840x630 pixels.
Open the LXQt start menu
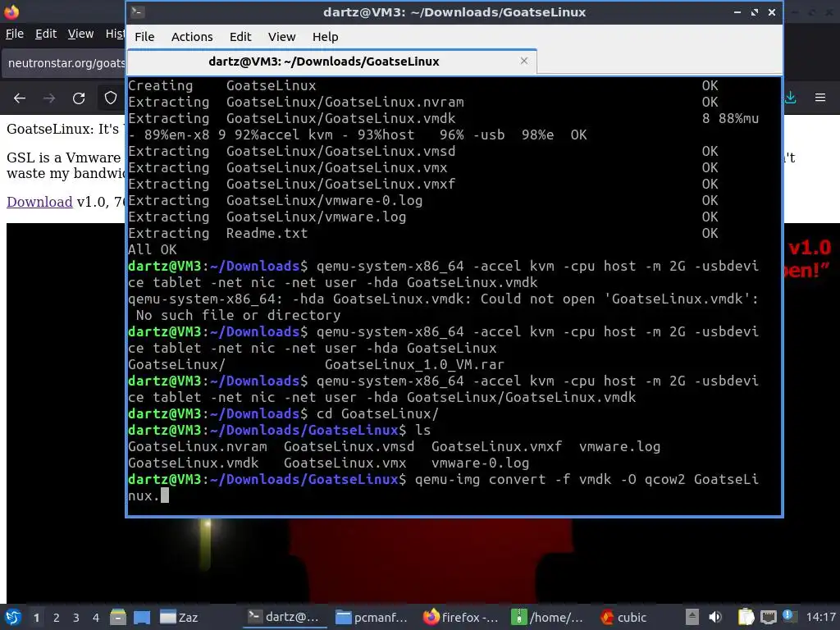pos(13,617)
